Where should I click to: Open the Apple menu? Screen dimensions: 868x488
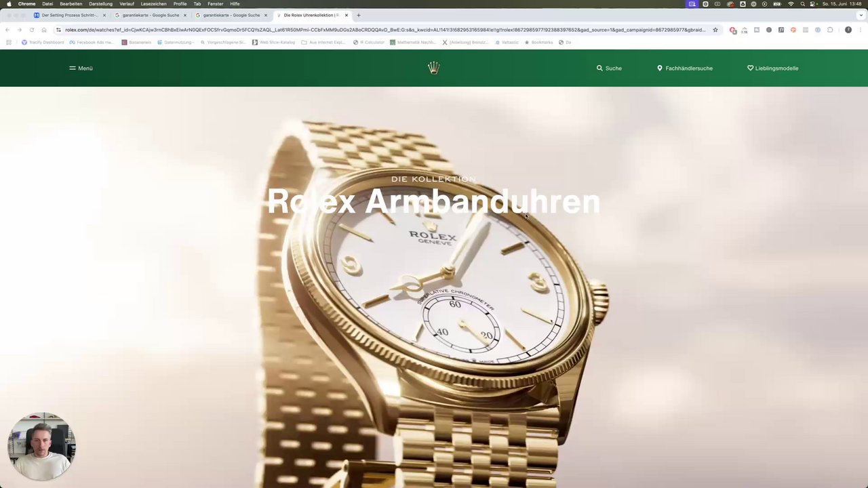coord(9,4)
